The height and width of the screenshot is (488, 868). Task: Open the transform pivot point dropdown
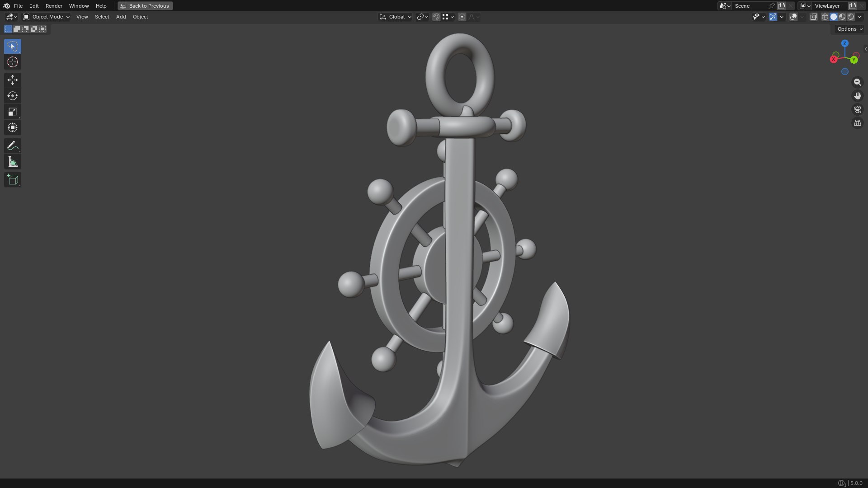[422, 17]
